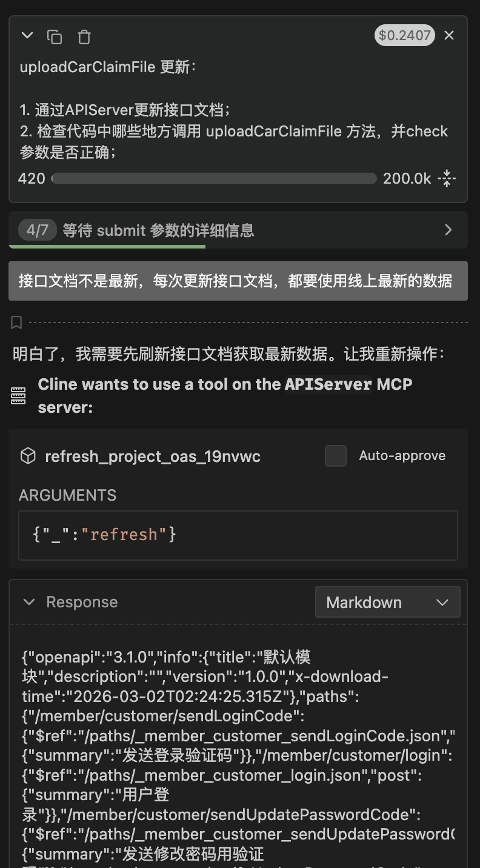Open the Markdown format dropdown
Viewport: 480px width, 868px height.
[388, 603]
